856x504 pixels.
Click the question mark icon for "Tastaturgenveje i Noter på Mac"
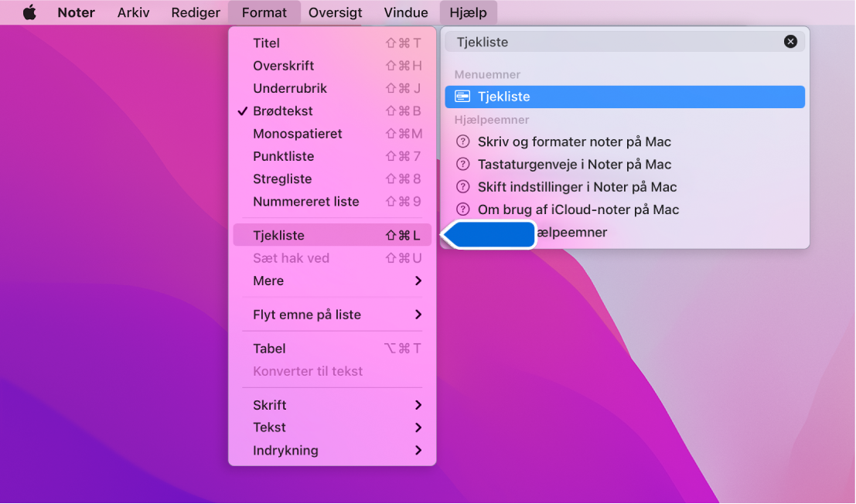point(462,164)
